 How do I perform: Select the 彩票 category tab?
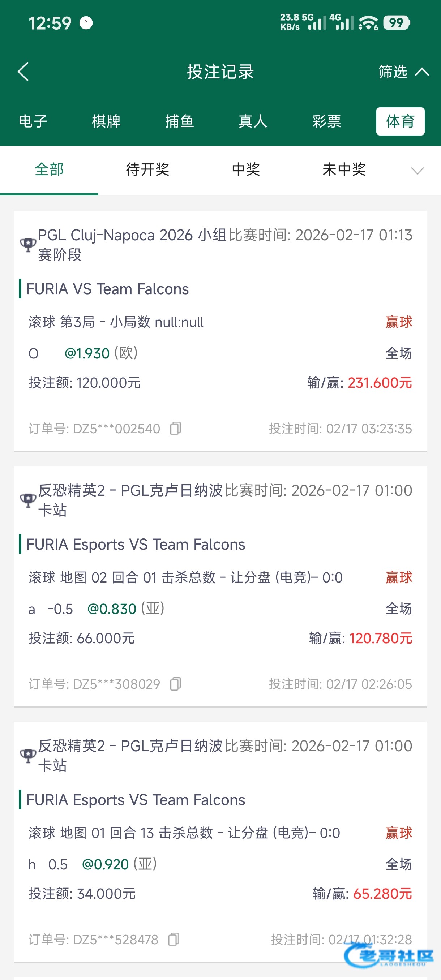(326, 121)
